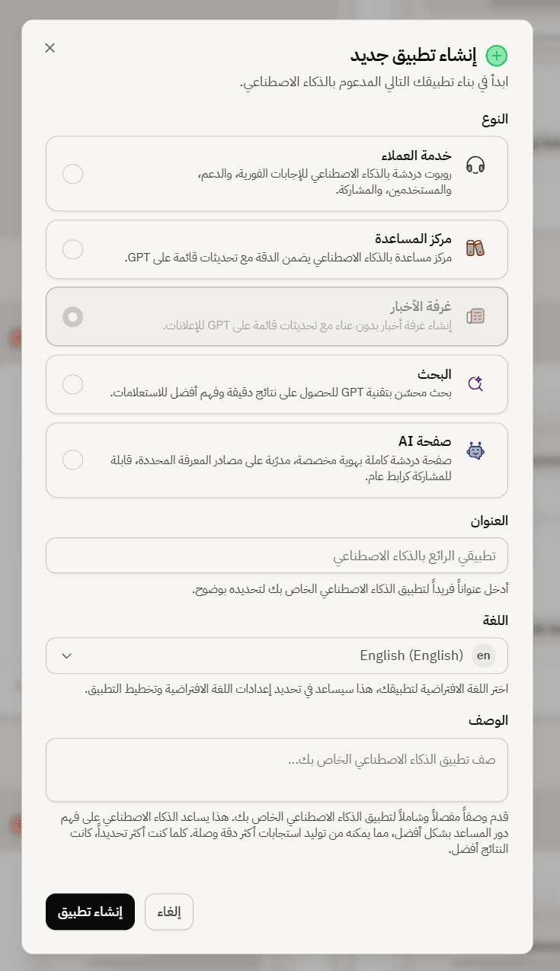Focus the الوصف description text area

[277, 770]
